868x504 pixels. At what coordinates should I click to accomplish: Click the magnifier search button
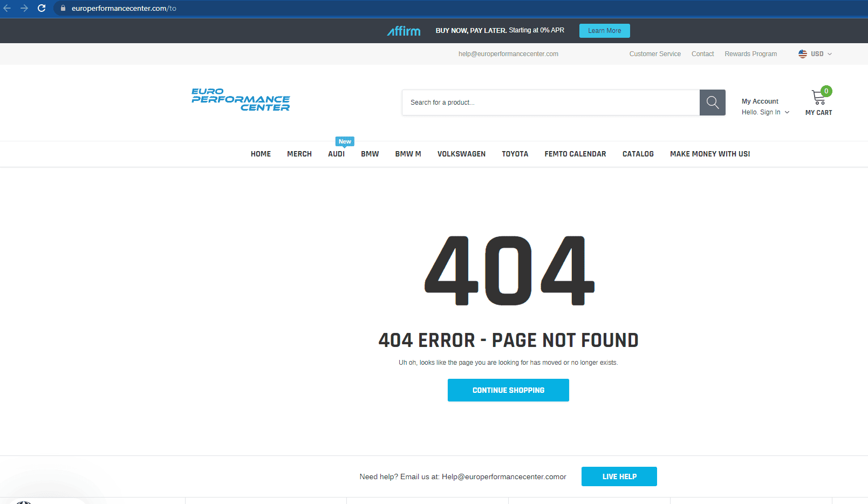(712, 103)
